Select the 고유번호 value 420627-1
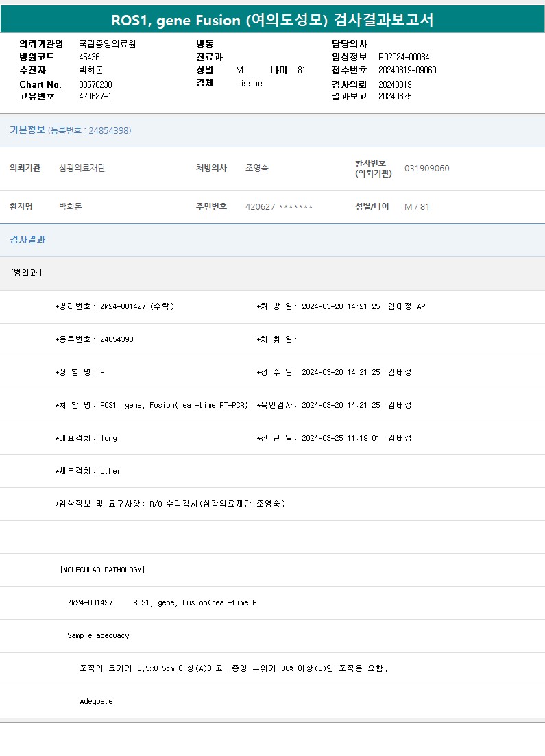The height and width of the screenshot is (756, 545). click(95, 96)
